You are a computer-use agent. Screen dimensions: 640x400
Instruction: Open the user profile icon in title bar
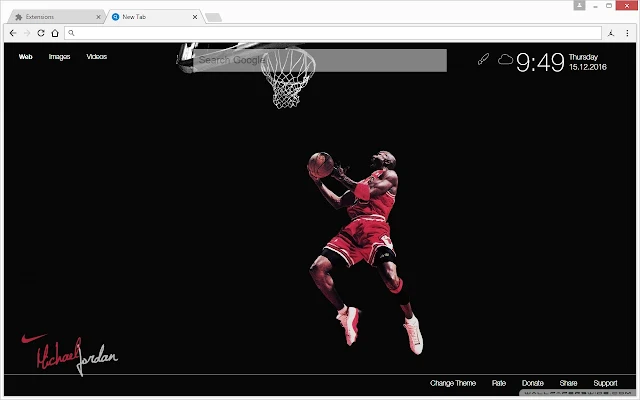[x=579, y=5]
